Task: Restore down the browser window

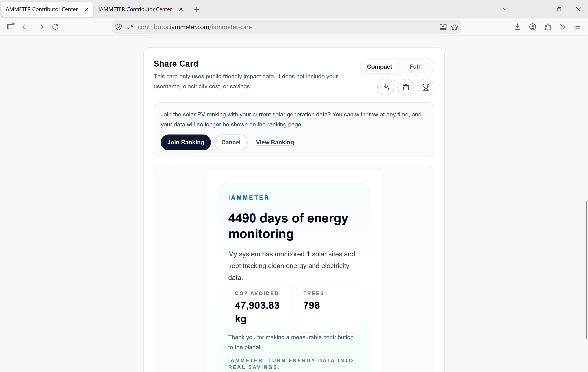Action: coord(559,9)
